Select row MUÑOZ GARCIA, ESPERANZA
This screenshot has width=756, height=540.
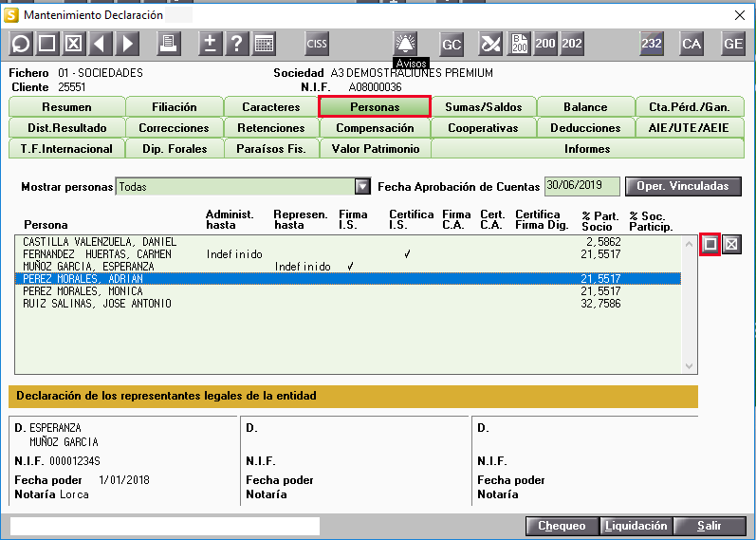coord(347,267)
